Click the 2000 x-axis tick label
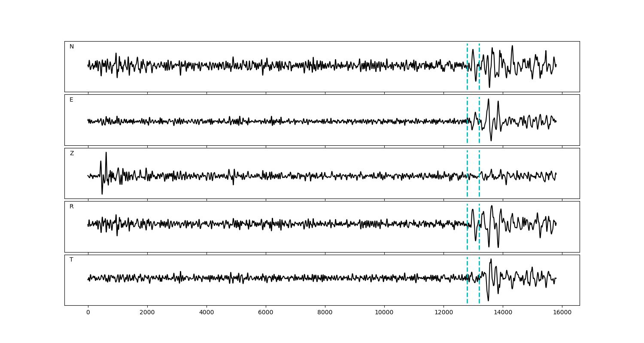Image resolution: width=644 pixels, height=343 pixels. pos(147,313)
